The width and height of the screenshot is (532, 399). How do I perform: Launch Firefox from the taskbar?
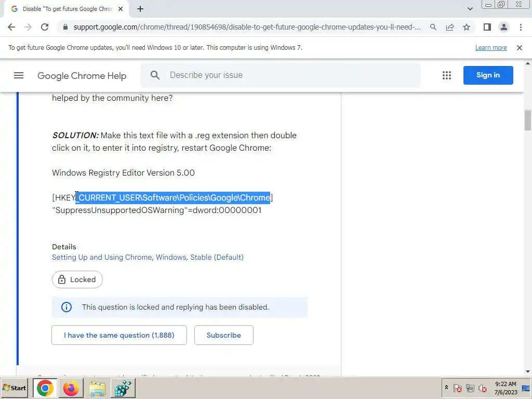pos(71,388)
